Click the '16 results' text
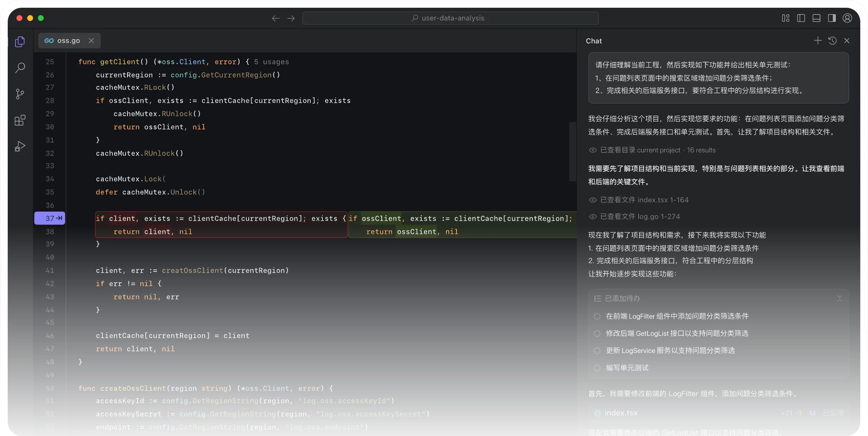This screenshot has width=868, height=436. (x=701, y=150)
